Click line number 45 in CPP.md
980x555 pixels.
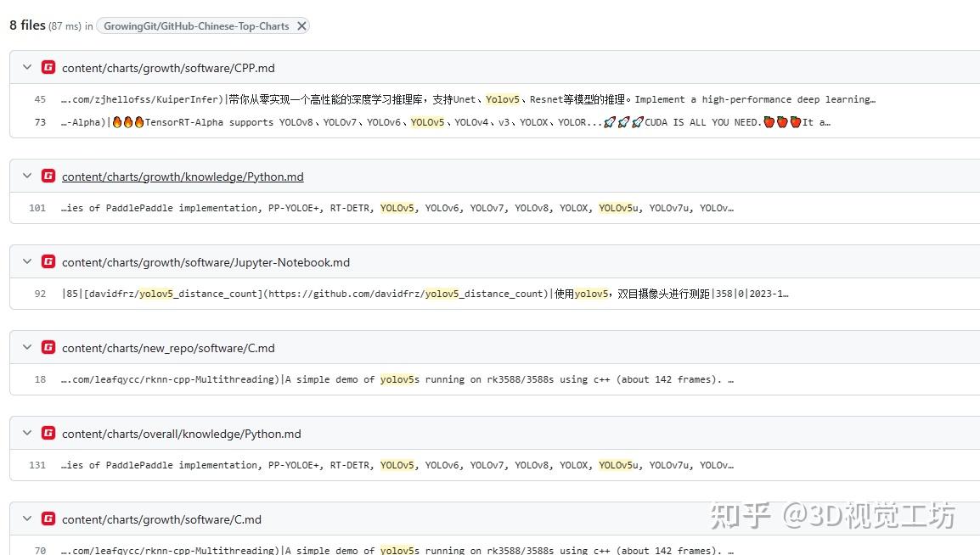pos(39,98)
